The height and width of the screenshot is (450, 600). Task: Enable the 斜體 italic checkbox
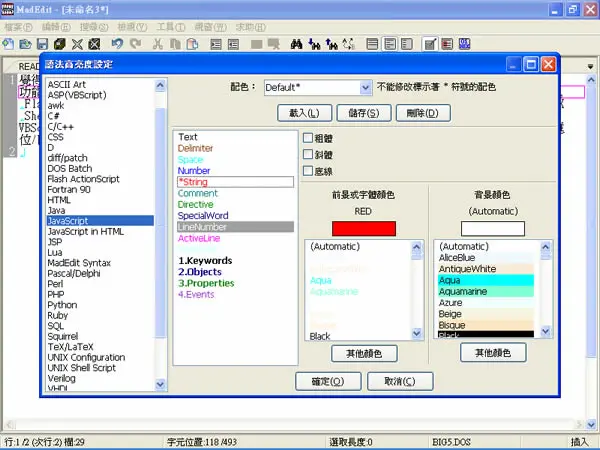(x=308, y=154)
